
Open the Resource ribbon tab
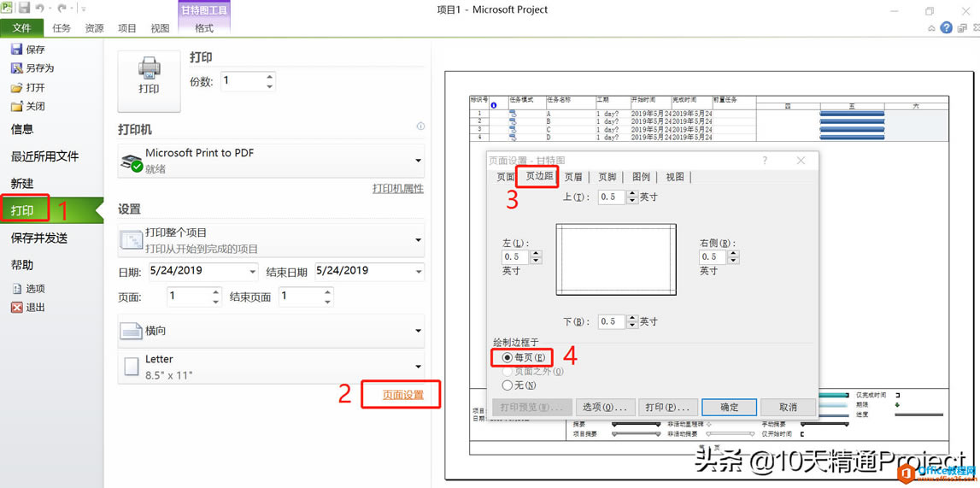pos(94,28)
